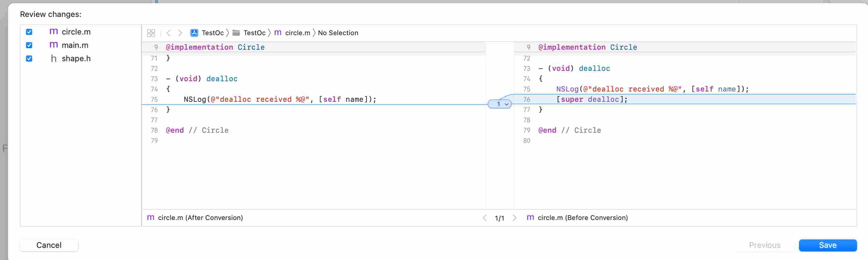Open the related items grid icon

(151, 33)
